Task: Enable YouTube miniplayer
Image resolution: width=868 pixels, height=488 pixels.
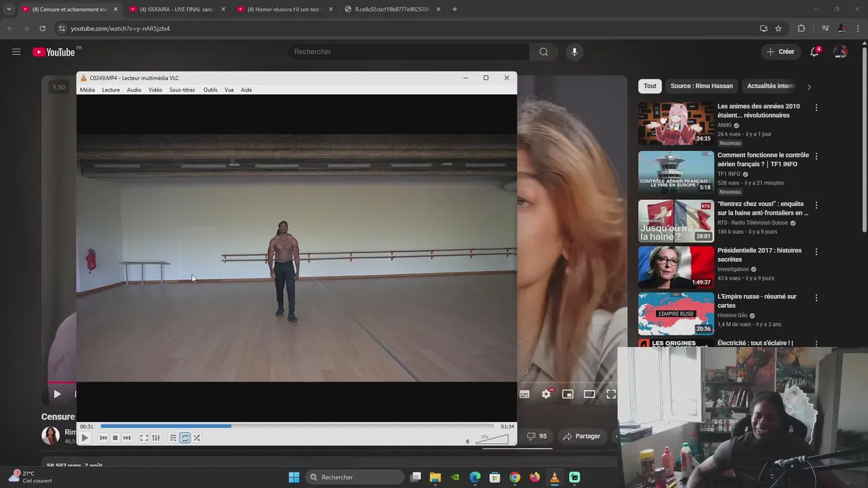Action: tap(568, 394)
